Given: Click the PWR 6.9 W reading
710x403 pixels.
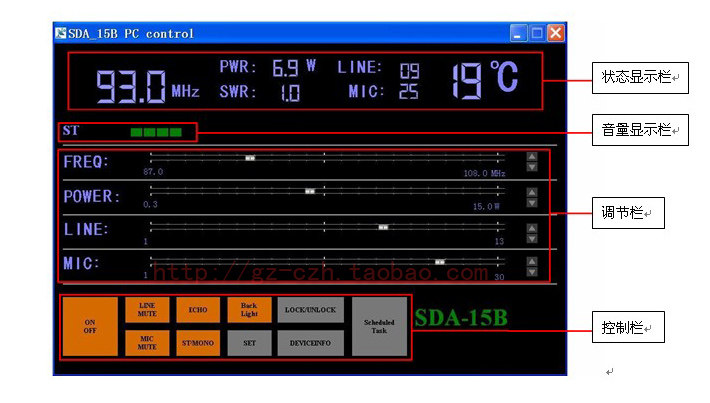Looking at the screenshot, I should (268, 67).
